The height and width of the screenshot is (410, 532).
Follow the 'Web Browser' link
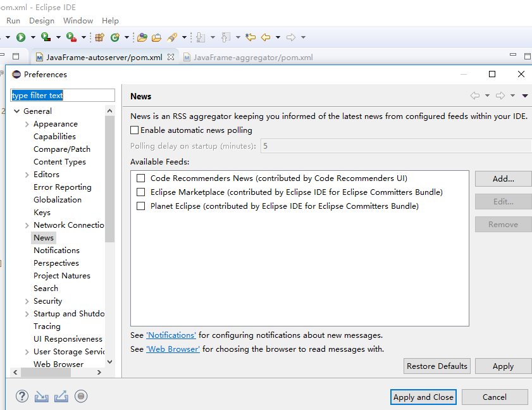click(173, 349)
